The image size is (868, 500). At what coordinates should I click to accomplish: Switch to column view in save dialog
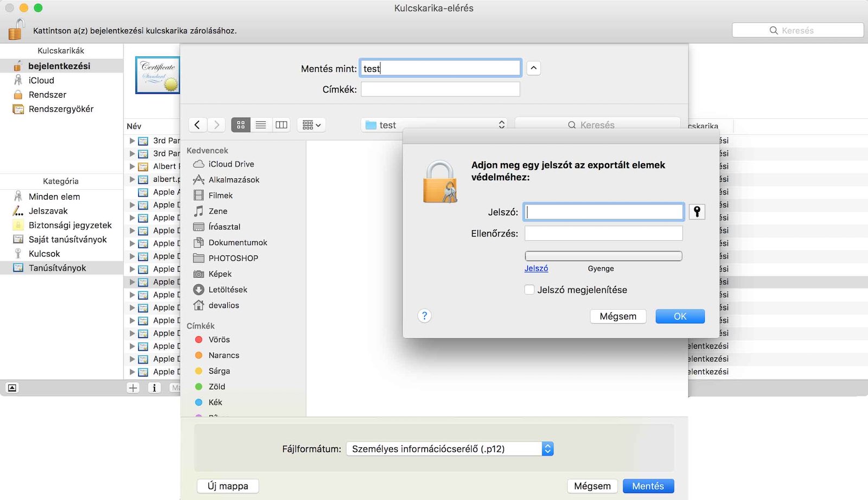tap(281, 125)
